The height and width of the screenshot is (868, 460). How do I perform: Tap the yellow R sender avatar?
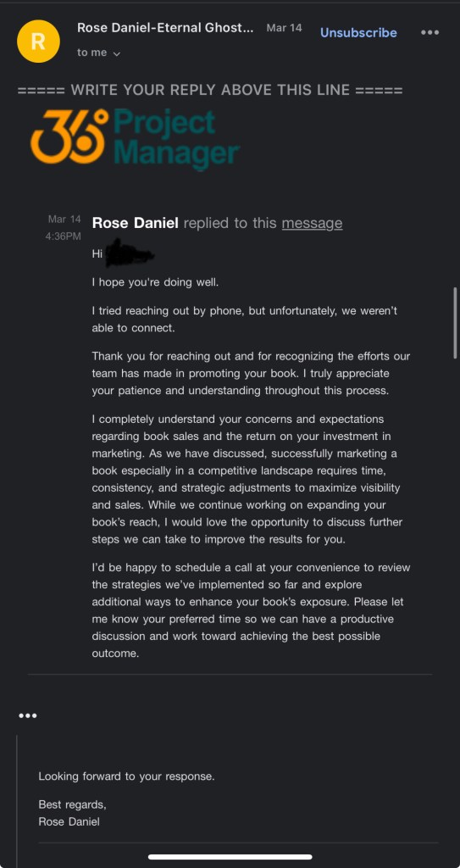point(39,41)
